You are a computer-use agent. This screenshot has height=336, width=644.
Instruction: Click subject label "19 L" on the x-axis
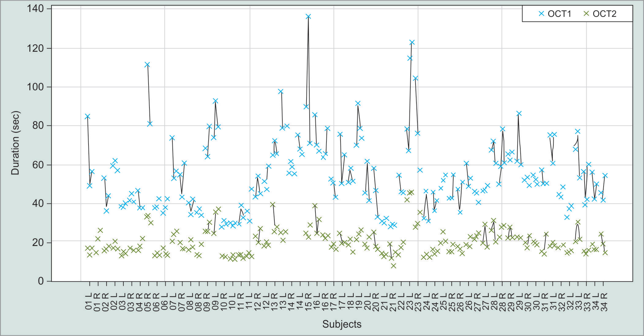pos(359,301)
